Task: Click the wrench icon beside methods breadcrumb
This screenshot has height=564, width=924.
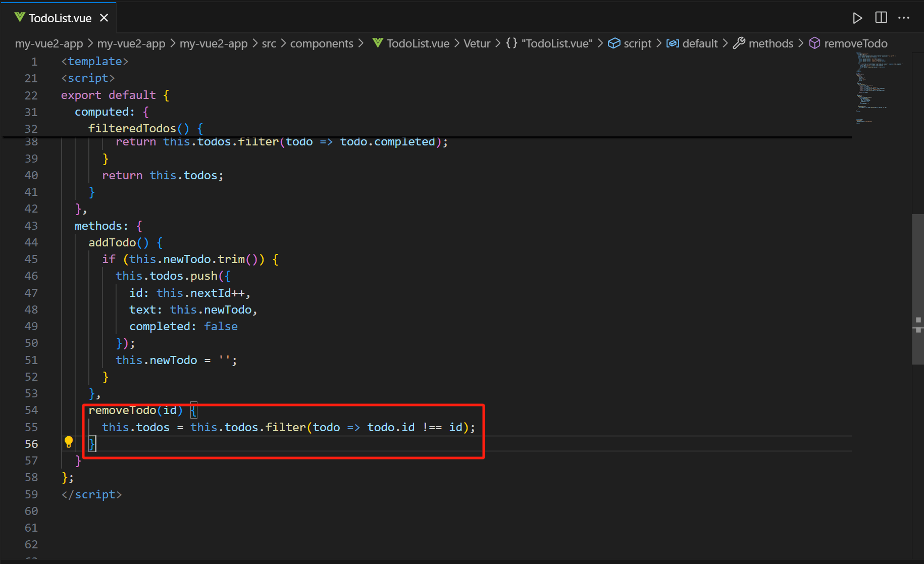Action: (739, 43)
